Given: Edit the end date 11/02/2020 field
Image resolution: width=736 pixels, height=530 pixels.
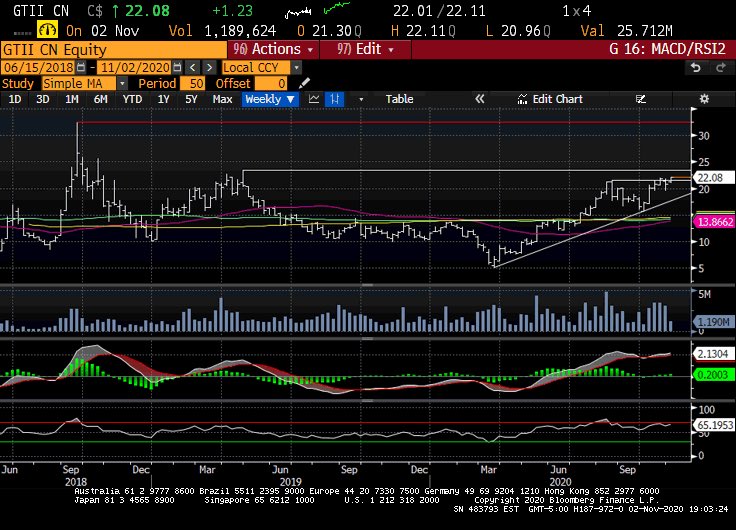Looking at the screenshot, I should [135, 68].
